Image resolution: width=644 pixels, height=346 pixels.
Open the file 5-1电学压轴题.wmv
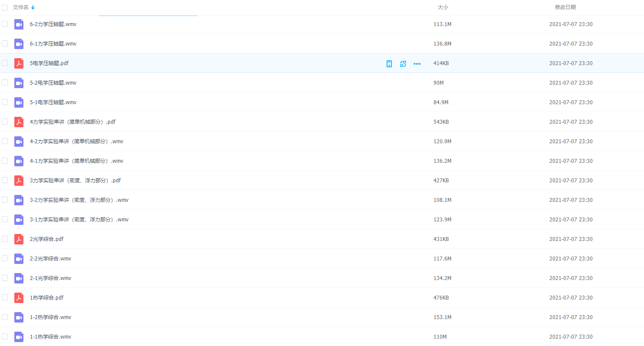(x=53, y=102)
